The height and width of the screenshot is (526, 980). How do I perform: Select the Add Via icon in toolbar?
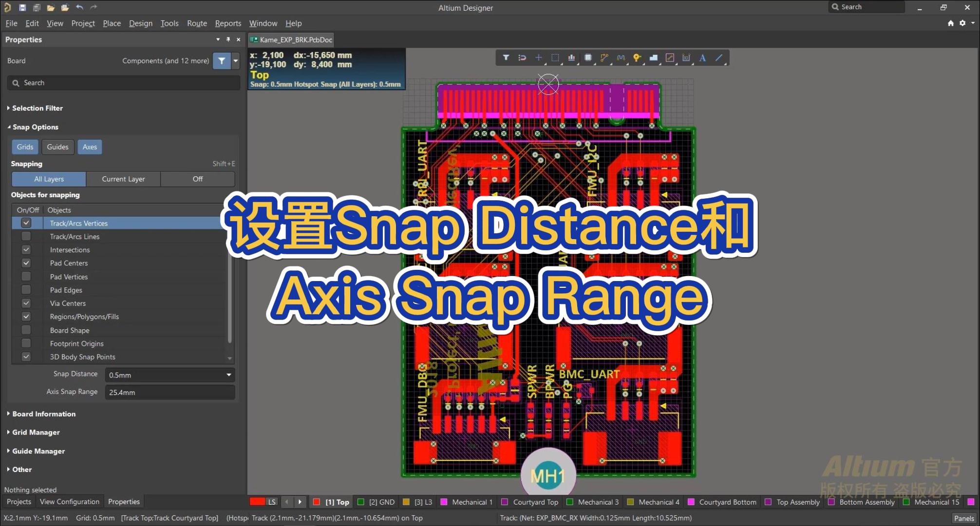pyautogui.click(x=637, y=57)
